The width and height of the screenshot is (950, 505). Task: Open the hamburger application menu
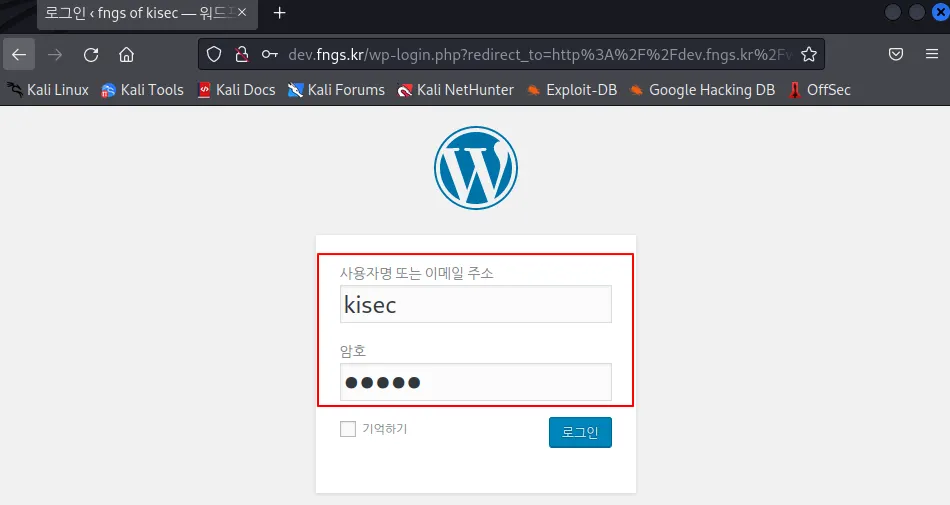point(932,54)
